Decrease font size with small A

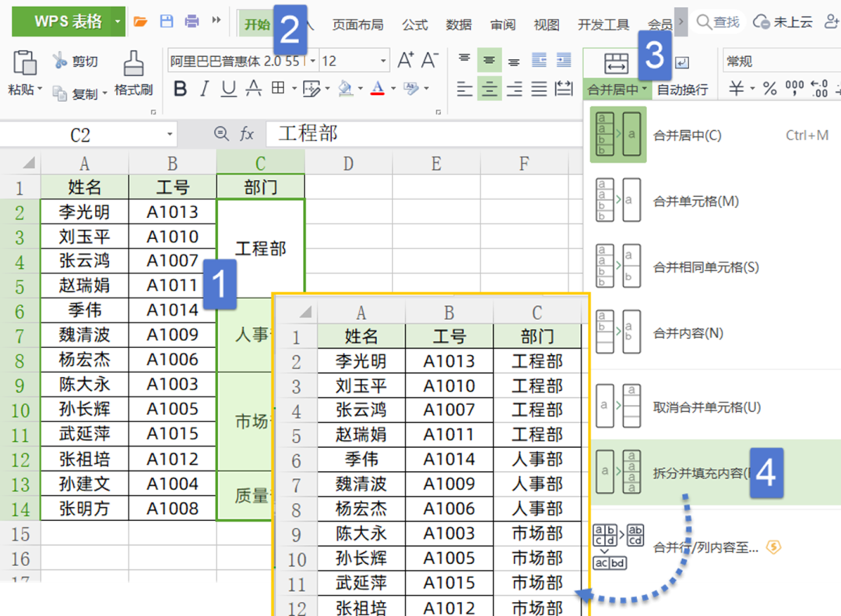pyautogui.click(x=430, y=60)
